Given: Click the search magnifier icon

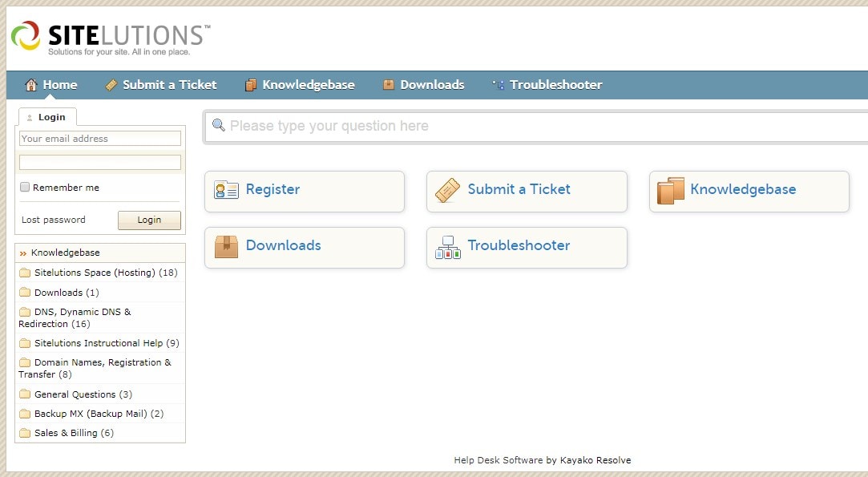Looking at the screenshot, I should [x=219, y=125].
